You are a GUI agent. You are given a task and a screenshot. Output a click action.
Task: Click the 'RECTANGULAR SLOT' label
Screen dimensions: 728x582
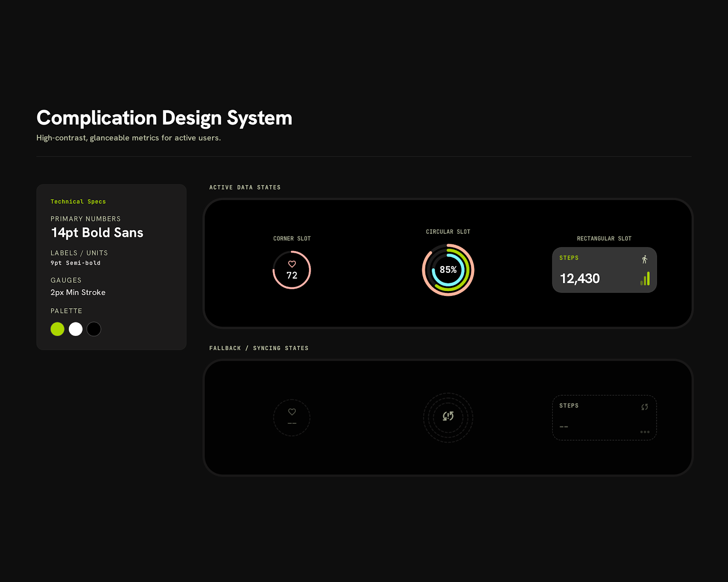click(x=604, y=239)
